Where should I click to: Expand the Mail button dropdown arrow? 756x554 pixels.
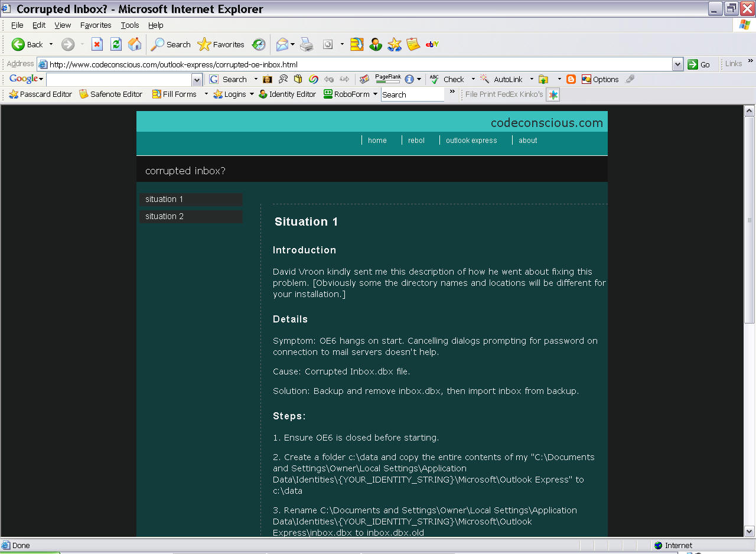[x=292, y=44]
